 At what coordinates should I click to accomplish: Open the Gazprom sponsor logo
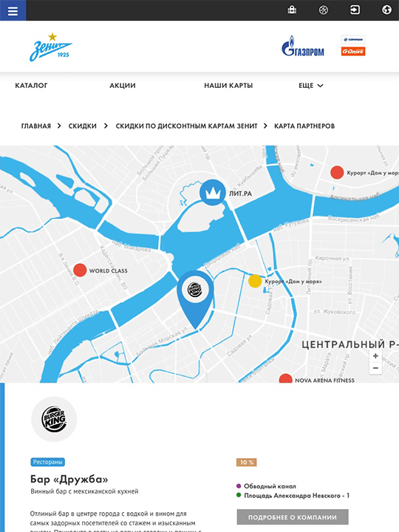[x=303, y=46]
